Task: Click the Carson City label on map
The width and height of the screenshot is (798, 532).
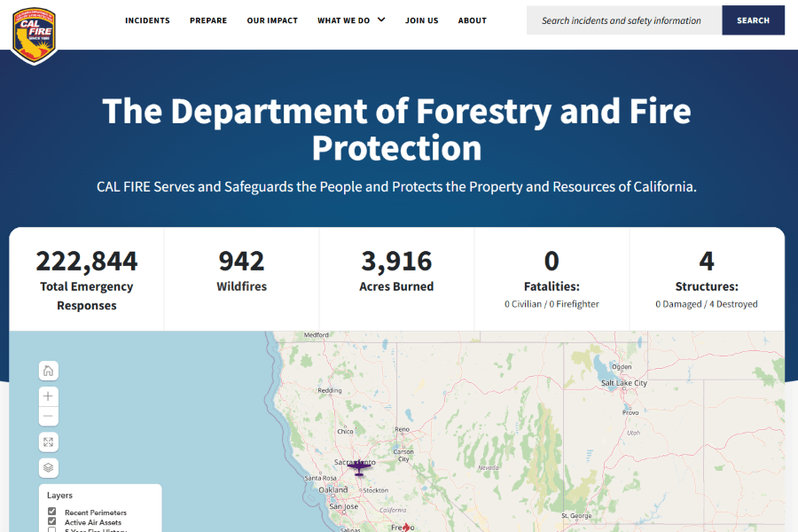Action: coord(403,455)
